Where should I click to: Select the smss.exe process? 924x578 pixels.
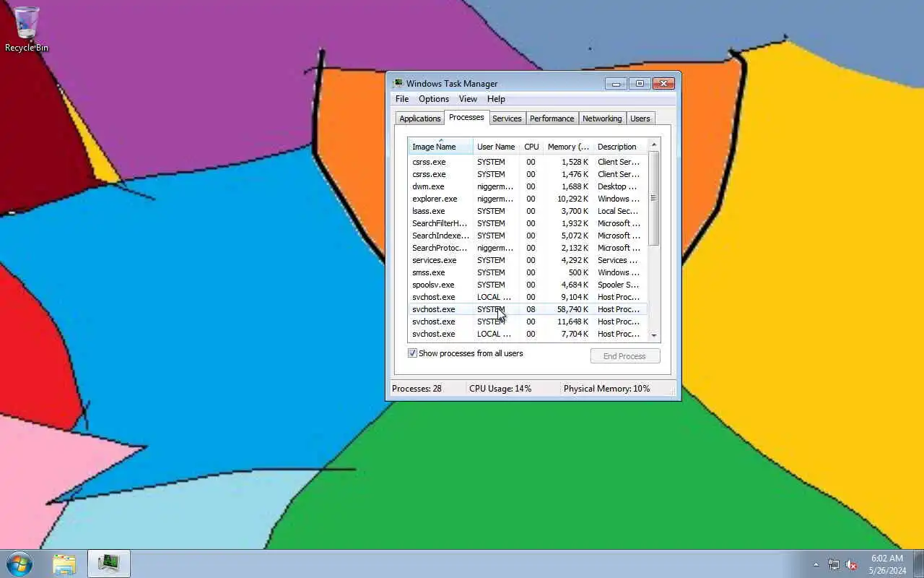528,272
